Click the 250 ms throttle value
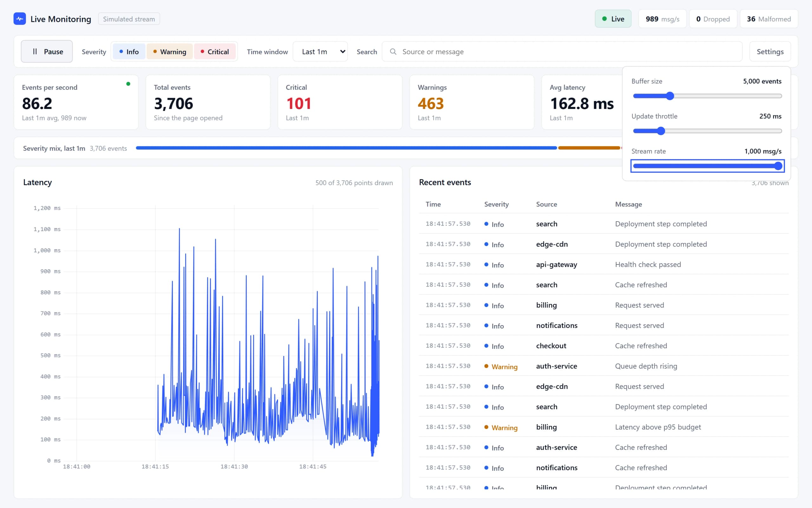 click(770, 116)
